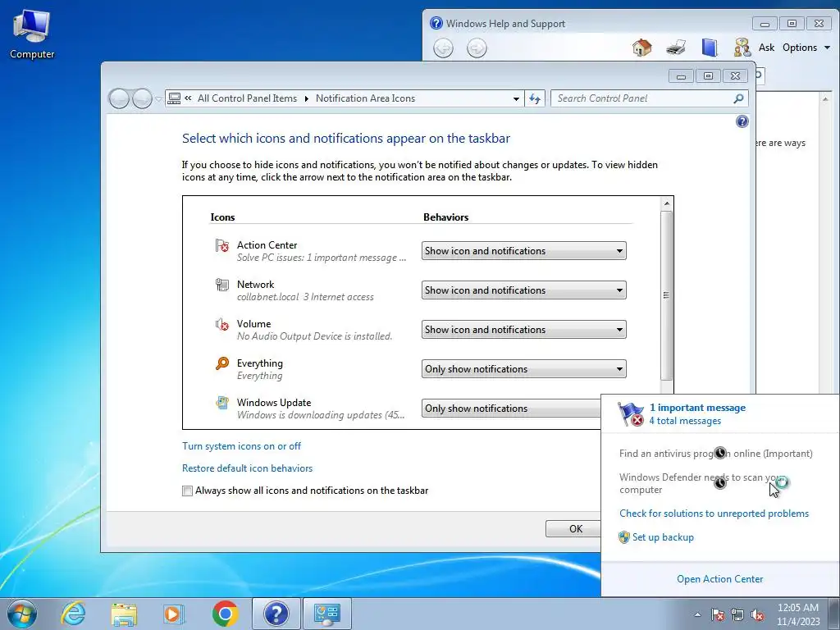This screenshot has height=630, width=840.
Task: Launch Google Chrome from taskbar
Action: [225, 614]
